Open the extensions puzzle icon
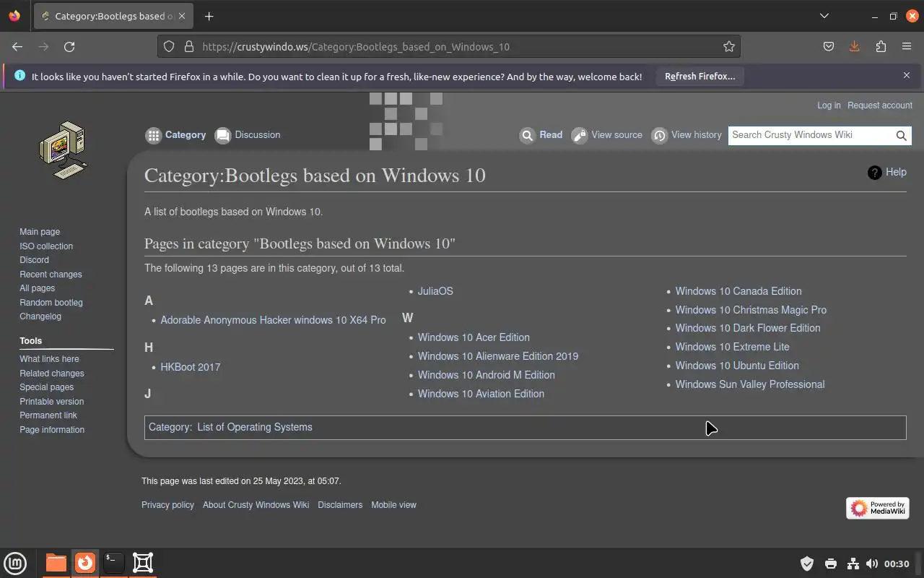This screenshot has height=578, width=924. click(881, 46)
